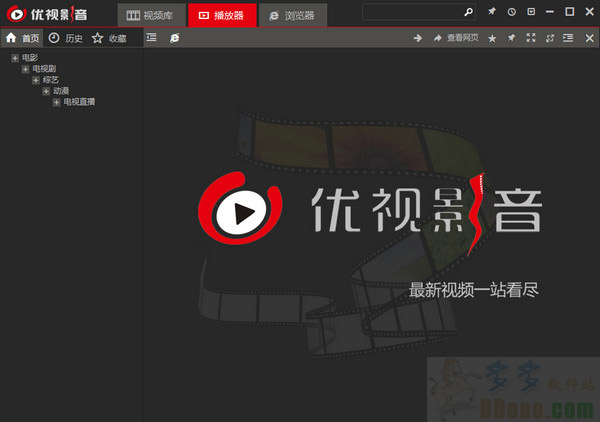Click the expand-to-fullscreen icon in toolbar
This screenshot has width=600, height=422.
point(531,37)
